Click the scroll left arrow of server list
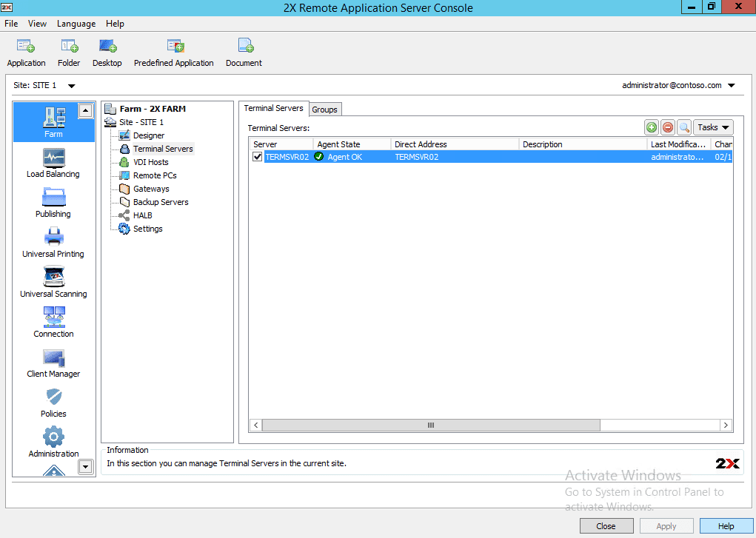The height and width of the screenshot is (538, 756). point(256,426)
